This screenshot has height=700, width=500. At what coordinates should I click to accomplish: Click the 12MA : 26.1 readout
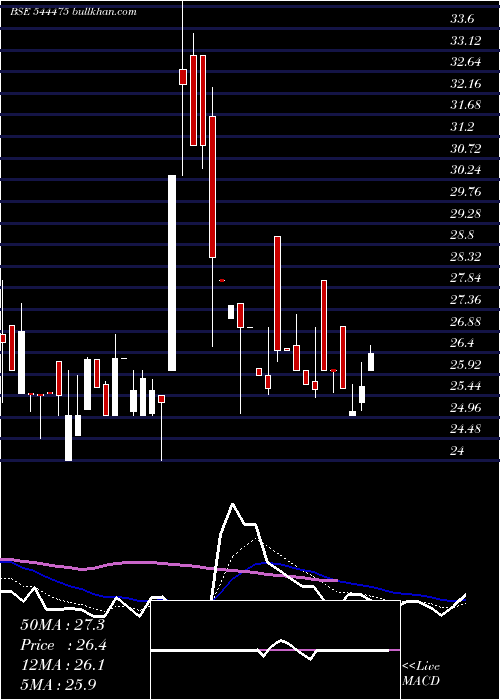(x=62, y=665)
